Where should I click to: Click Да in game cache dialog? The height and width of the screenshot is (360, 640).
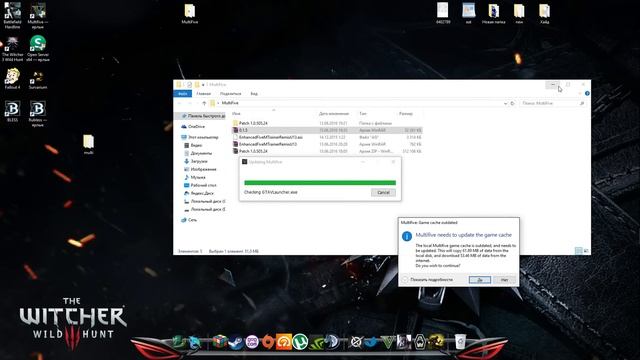pos(480,280)
